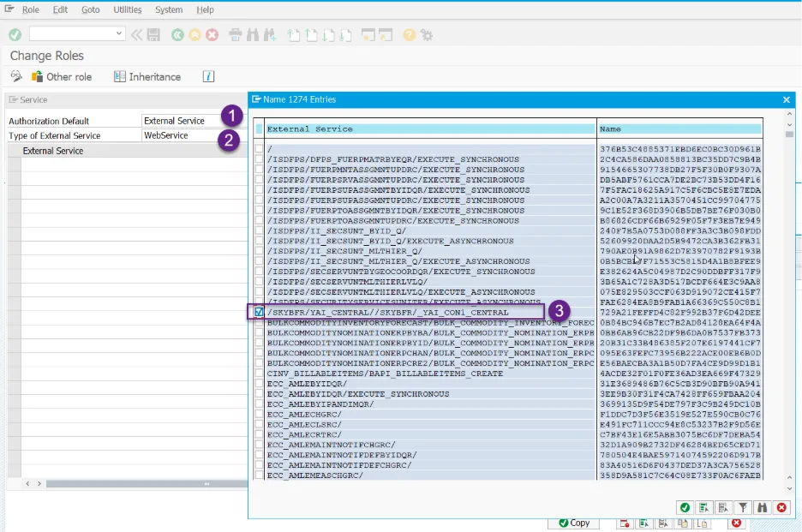Click the popup Select All icon
Image resolution: width=802 pixels, height=532 pixels.
point(704,507)
